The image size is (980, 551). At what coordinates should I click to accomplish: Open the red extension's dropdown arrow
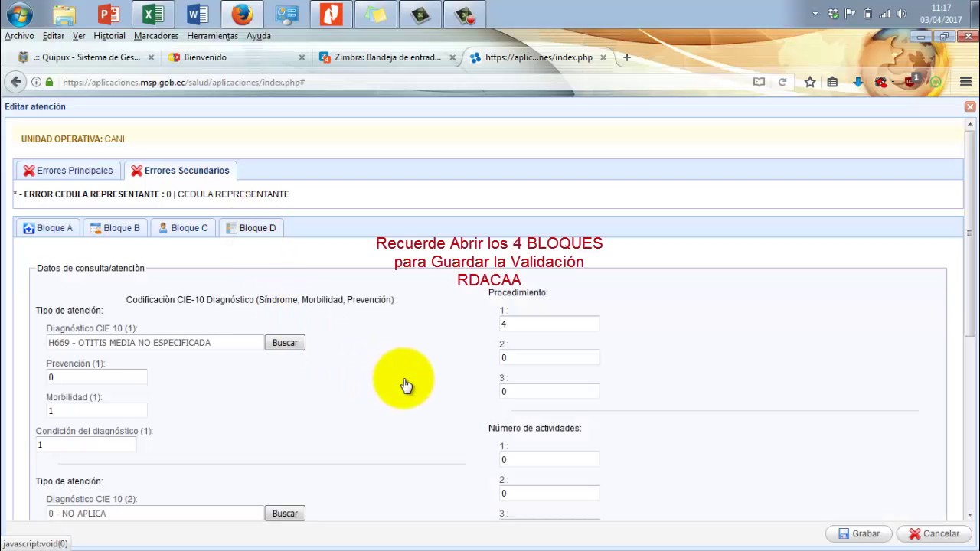(893, 83)
